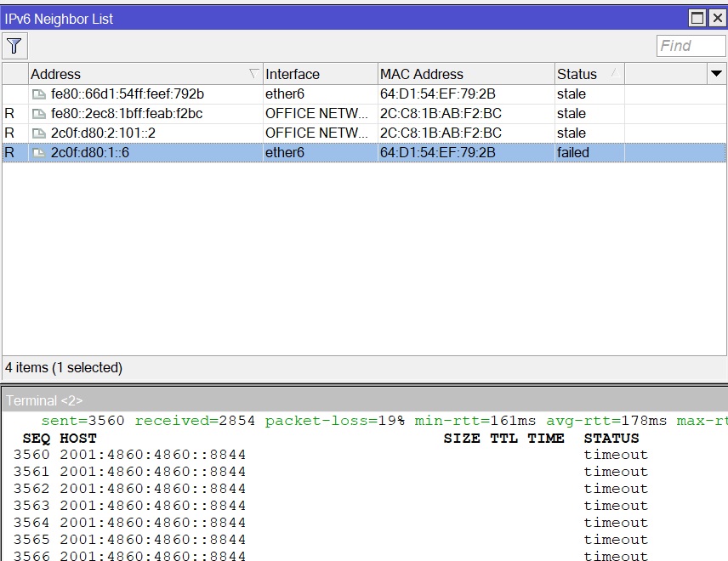Click the filter funnel icon
The image size is (728, 561).
click(14, 46)
